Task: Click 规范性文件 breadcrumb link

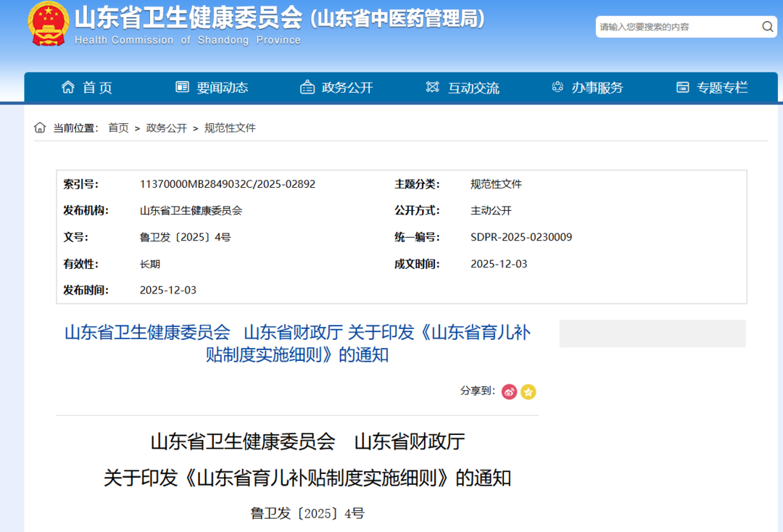Action: [230, 128]
